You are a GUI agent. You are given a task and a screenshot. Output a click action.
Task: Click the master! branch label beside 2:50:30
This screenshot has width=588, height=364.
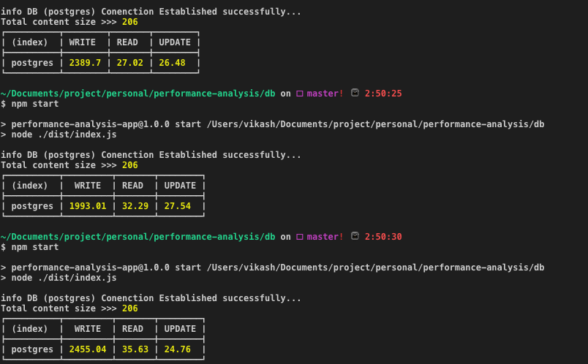(325, 237)
